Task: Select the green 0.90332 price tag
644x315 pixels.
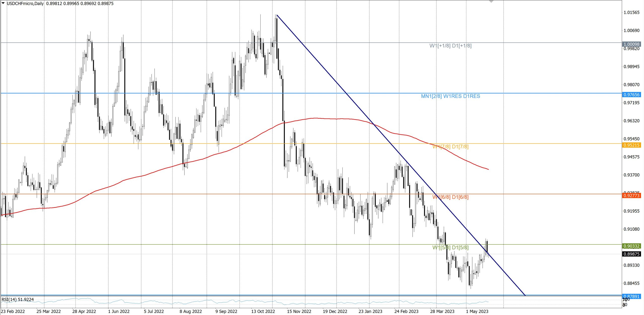Action: [x=631, y=246]
